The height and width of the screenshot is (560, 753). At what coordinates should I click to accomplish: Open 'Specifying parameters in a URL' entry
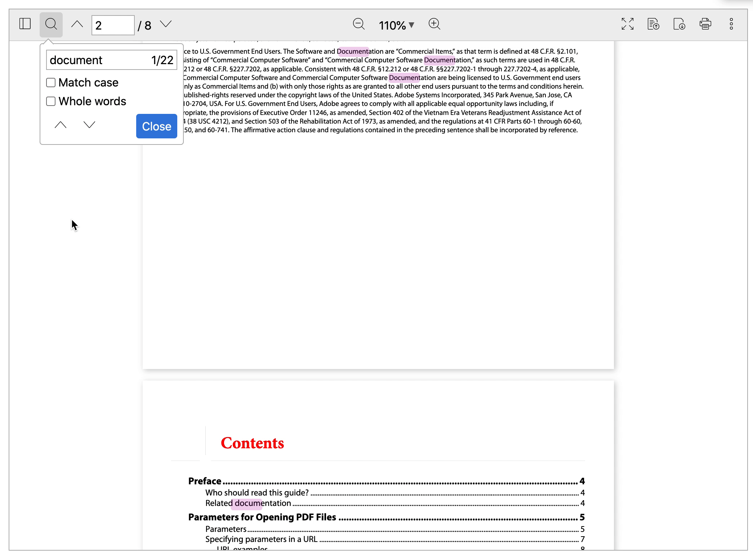[395, 539]
